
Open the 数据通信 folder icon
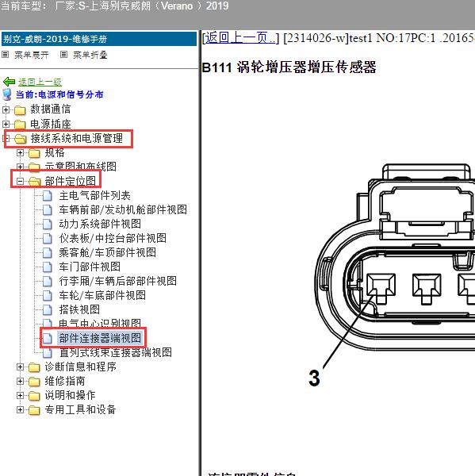point(20,110)
